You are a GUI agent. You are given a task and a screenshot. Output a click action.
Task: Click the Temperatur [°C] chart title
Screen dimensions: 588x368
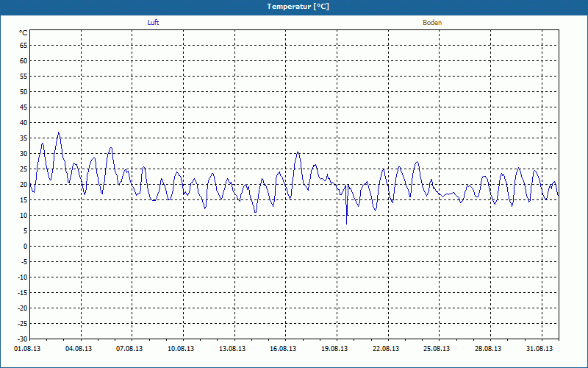coord(298,7)
